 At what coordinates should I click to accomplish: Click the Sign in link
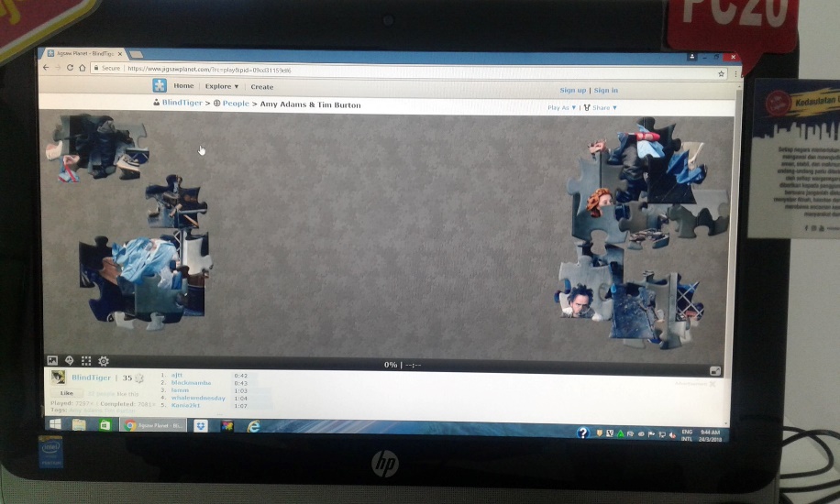(x=606, y=91)
